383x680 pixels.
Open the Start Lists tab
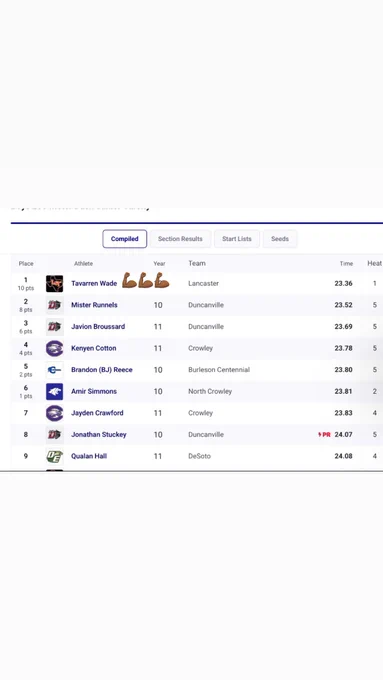click(x=237, y=239)
